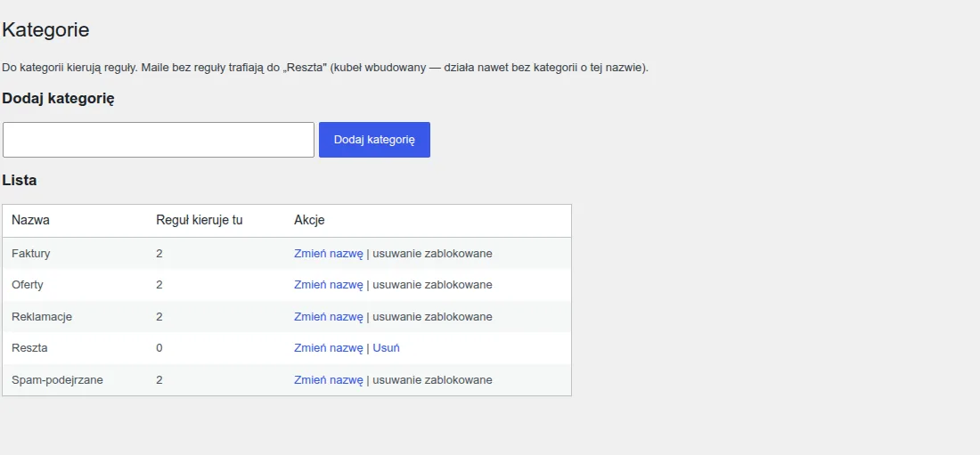Click the rule count 2 in Faktury row
980x455 pixels.
click(159, 253)
